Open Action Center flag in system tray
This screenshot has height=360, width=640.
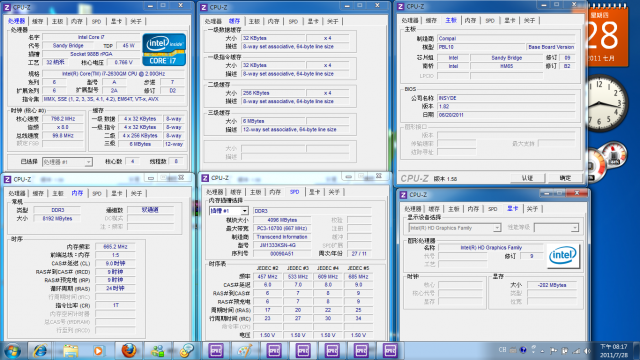(x=553, y=351)
